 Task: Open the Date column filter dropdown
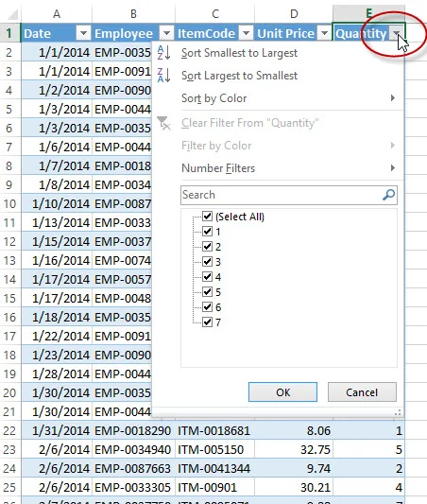pyautogui.click(x=83, y=33)
